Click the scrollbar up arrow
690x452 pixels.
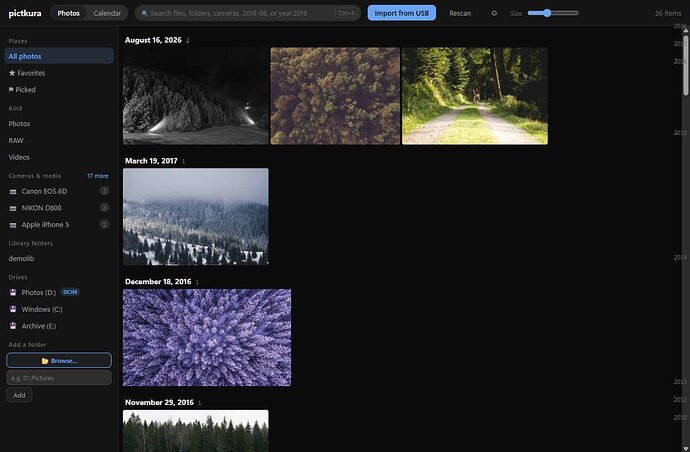[686, 29]
